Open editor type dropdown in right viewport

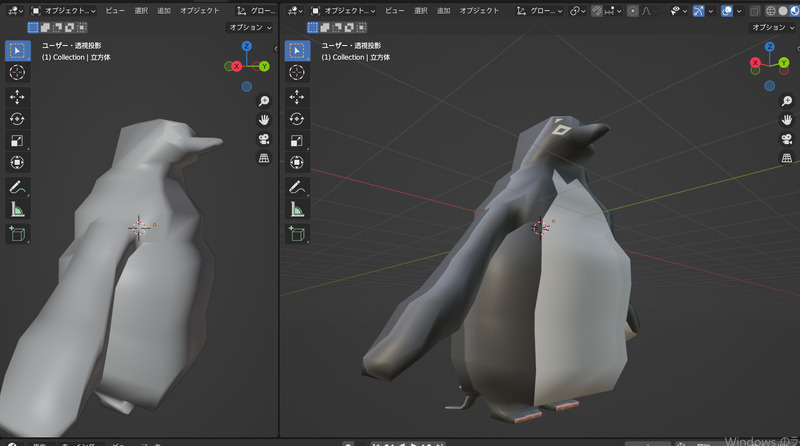295,11
